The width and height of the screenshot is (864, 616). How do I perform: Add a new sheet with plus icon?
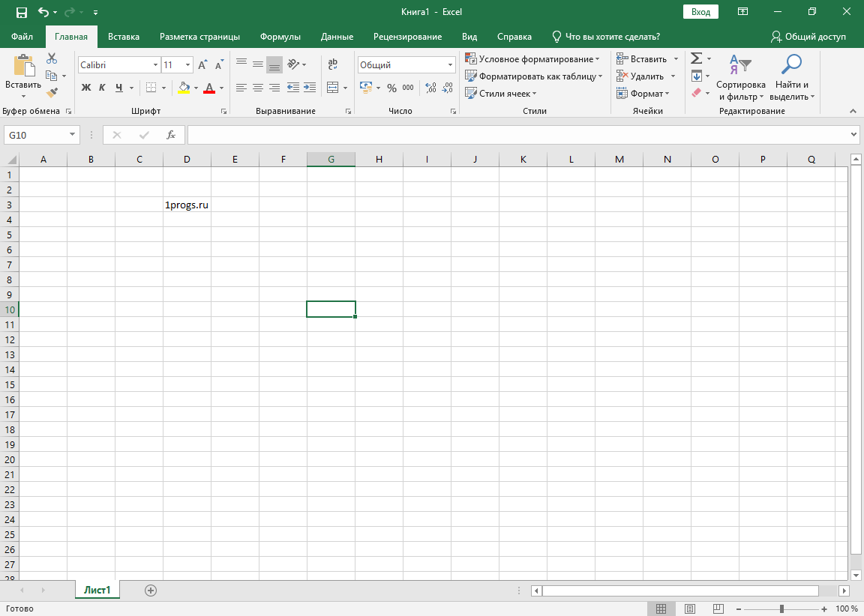[151, 591]
